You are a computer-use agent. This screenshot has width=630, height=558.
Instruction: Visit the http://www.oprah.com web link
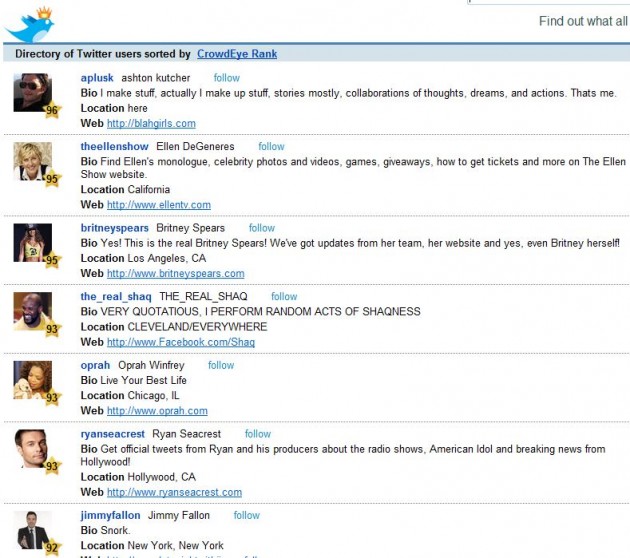pos(157,411)
